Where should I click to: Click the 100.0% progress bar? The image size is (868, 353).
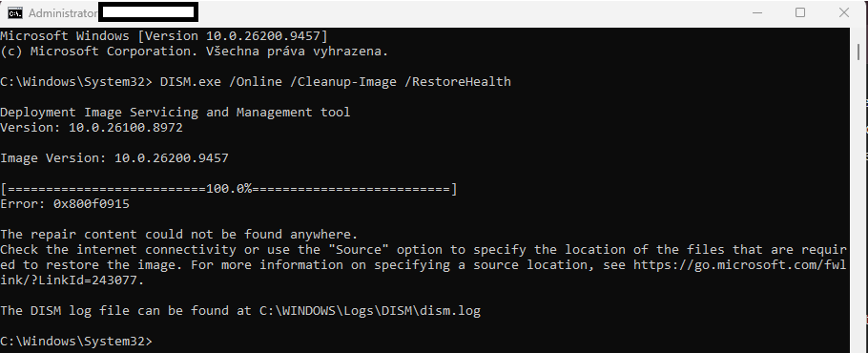[x=229, y=189]
